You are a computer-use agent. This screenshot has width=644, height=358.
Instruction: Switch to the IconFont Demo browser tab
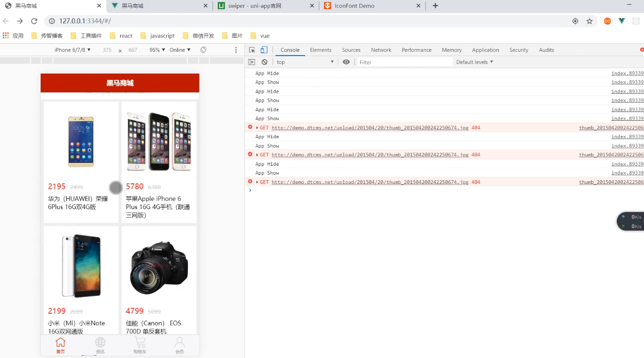[372, 6]
